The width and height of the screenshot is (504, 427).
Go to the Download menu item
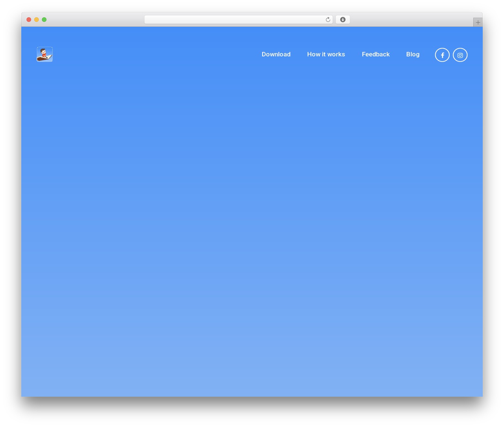click(x=276, y=54)
